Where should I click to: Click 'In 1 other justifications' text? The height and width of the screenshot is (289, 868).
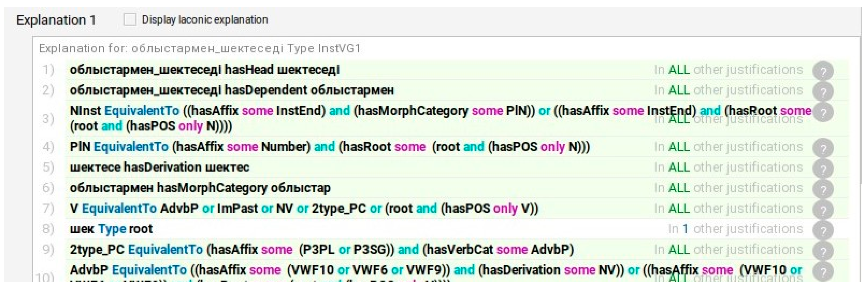click(x=735, y=229)
